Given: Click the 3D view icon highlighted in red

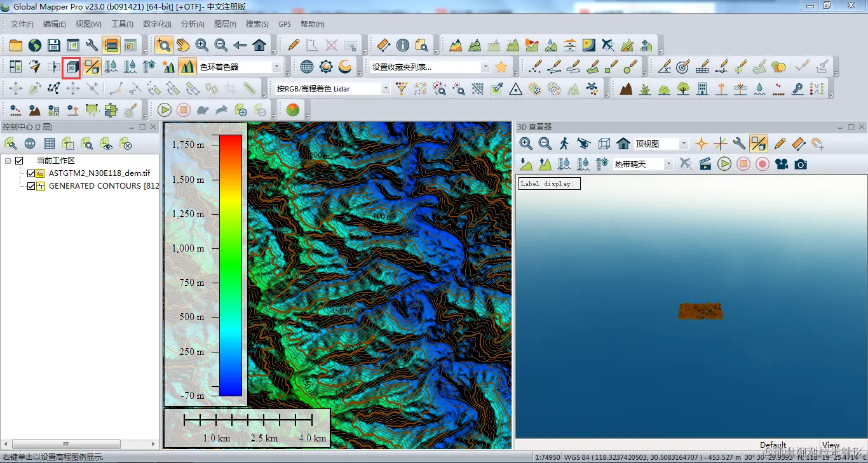Looking at the screenshot, I should pyautogui.click(x=71, y=66).
